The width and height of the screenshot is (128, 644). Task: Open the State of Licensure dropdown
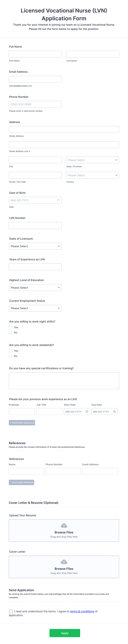pos(35,246)
